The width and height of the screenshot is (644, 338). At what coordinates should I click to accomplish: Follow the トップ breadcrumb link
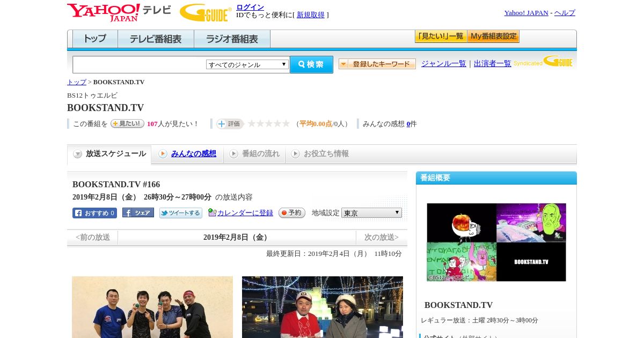(x=76, y=82)
